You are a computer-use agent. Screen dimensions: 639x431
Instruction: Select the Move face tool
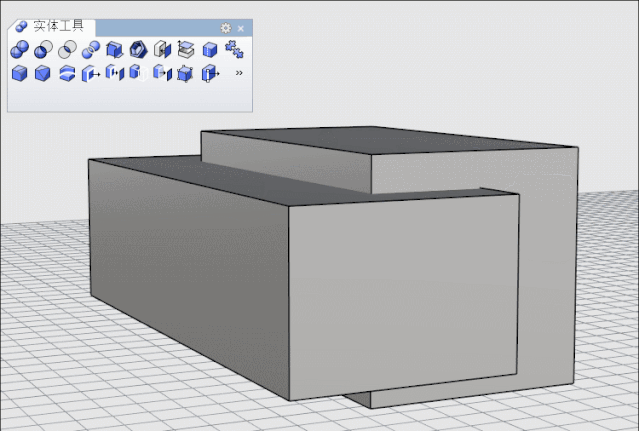[x=91, y=73]
